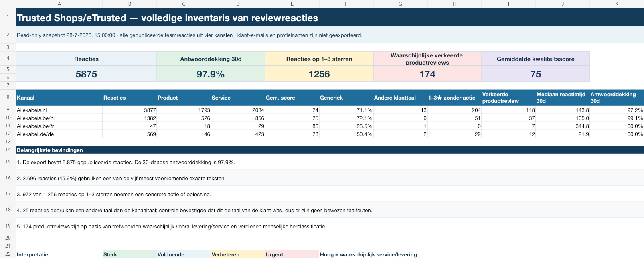The image size is (644, 258).
Task: Click the 'Reacties' table header cell
Action: (130, 98)
